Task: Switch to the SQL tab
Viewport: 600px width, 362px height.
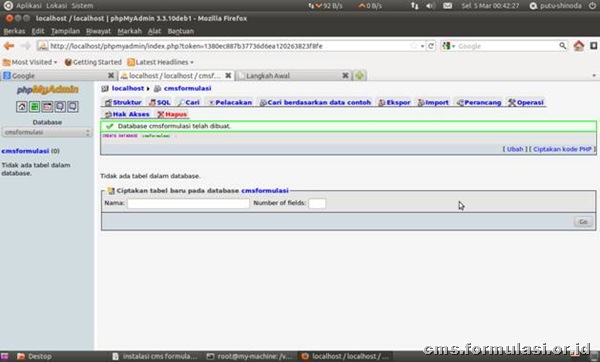Action: tap(160, 103)
